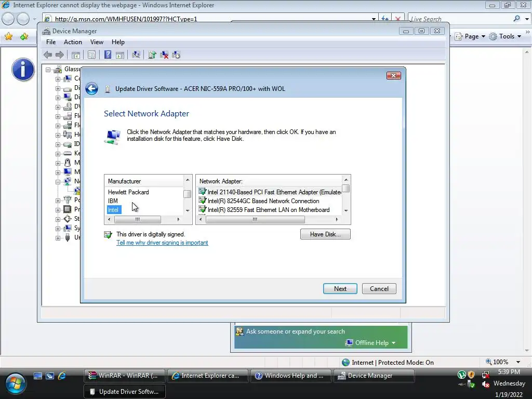This screenshot has height=399, width=532.
Task: Click the Internet Explorer address bar URL
Action: tap(126, 19)
